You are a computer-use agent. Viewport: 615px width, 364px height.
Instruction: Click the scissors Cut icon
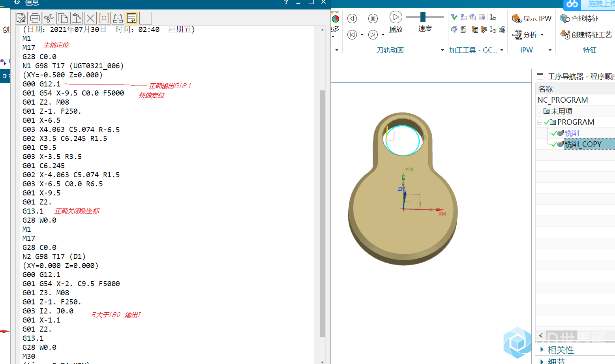[49, 18]
